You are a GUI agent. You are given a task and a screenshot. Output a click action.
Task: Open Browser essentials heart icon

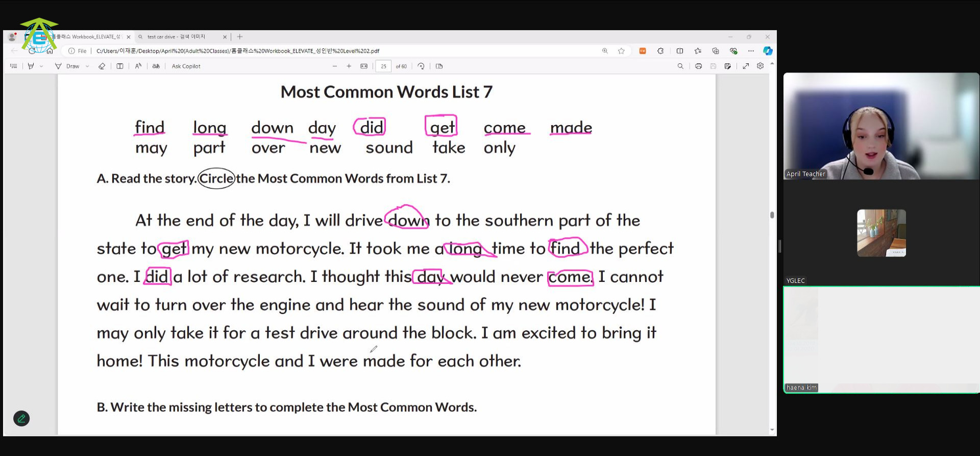[733, 51]
